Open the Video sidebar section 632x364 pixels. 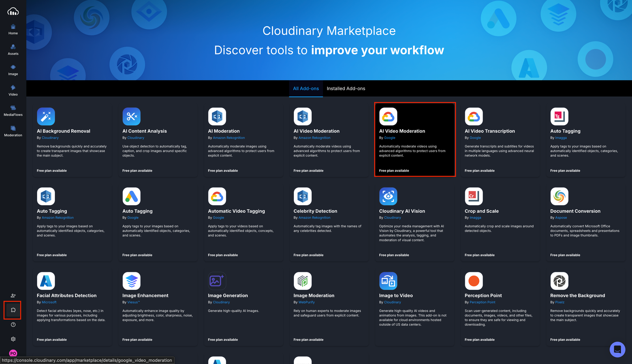click(13, 90)
